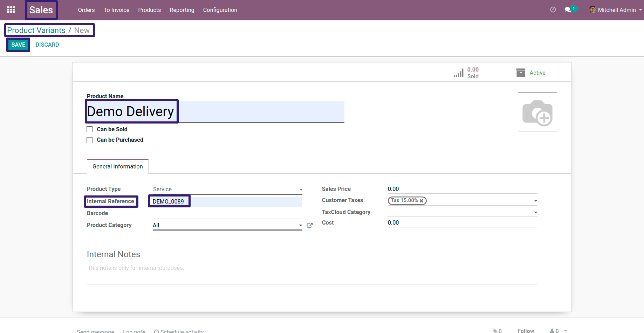Screen dimensions: 644x333
Task: Tick the Can be Sold checkbox
Action: point(90,129)
